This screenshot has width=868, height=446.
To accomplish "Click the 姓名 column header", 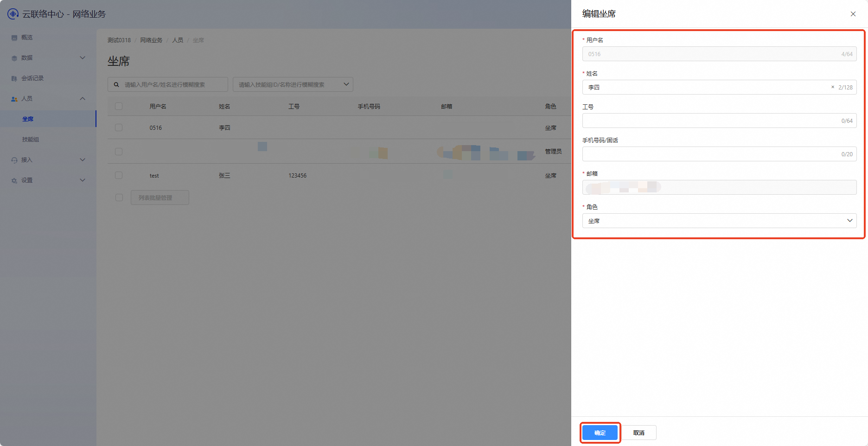I will [224, 106].
